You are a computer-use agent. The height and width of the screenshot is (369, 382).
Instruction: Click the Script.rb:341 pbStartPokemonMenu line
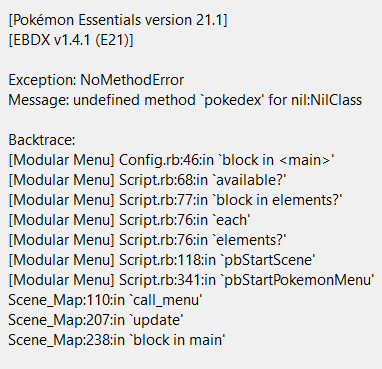(x=191, y=280)
